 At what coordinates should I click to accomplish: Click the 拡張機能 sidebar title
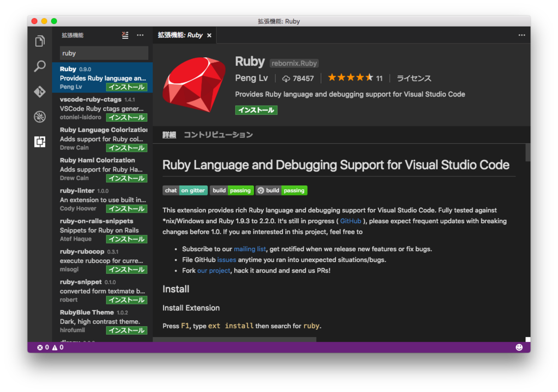(x=72, y=35)
